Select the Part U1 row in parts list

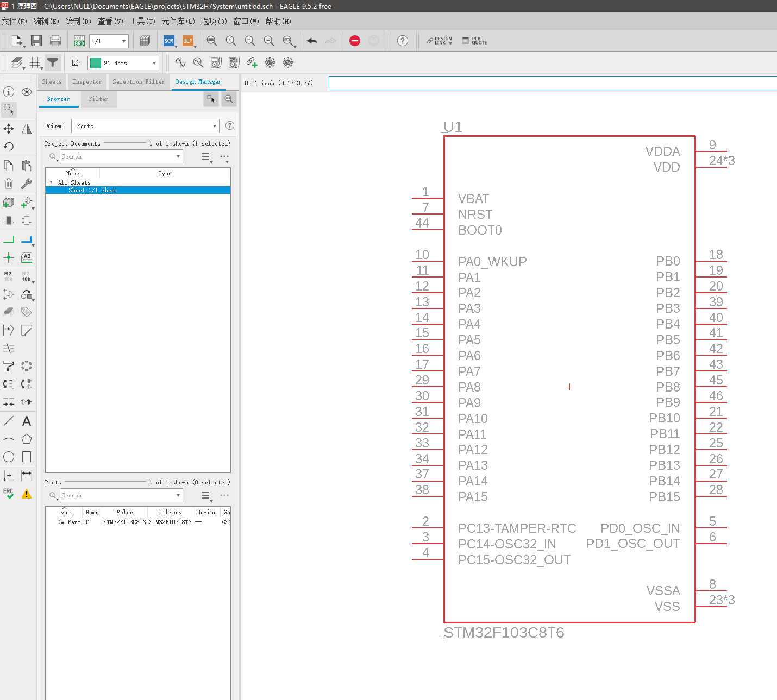[138, 522]
